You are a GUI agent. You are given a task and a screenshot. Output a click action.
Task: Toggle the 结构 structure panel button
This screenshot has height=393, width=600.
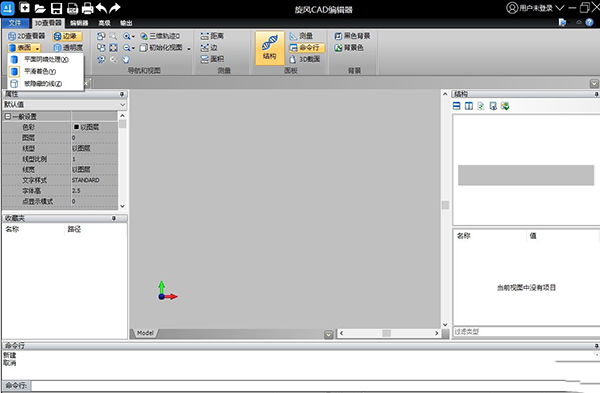[x=270, y=48]
